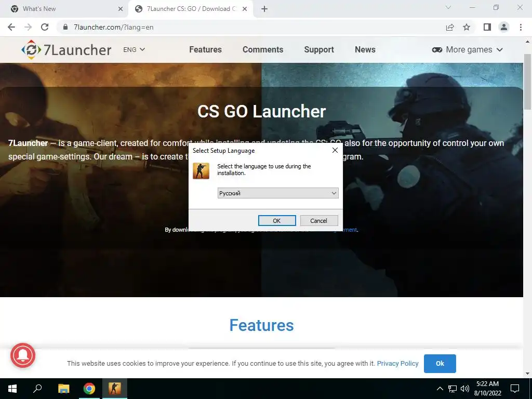Click the CS:GO installer icon in dialog

[x=201, y=170]
